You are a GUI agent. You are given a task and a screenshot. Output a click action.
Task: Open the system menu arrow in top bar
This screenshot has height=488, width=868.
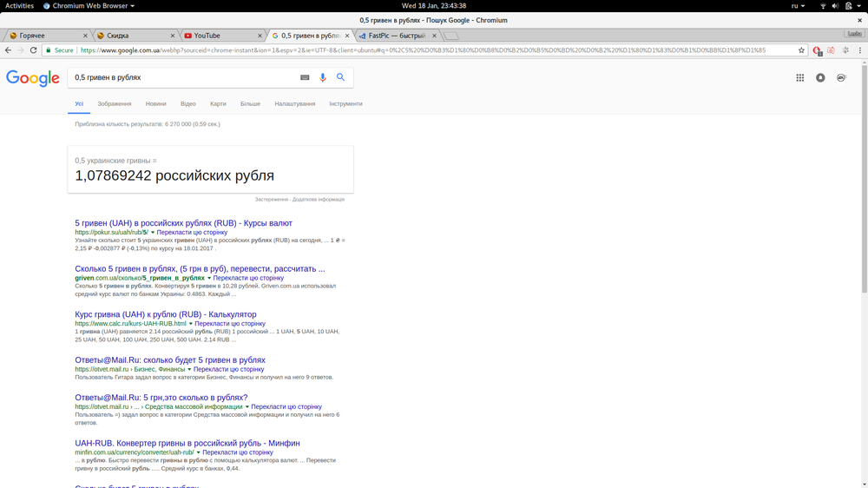coord(859,6)
